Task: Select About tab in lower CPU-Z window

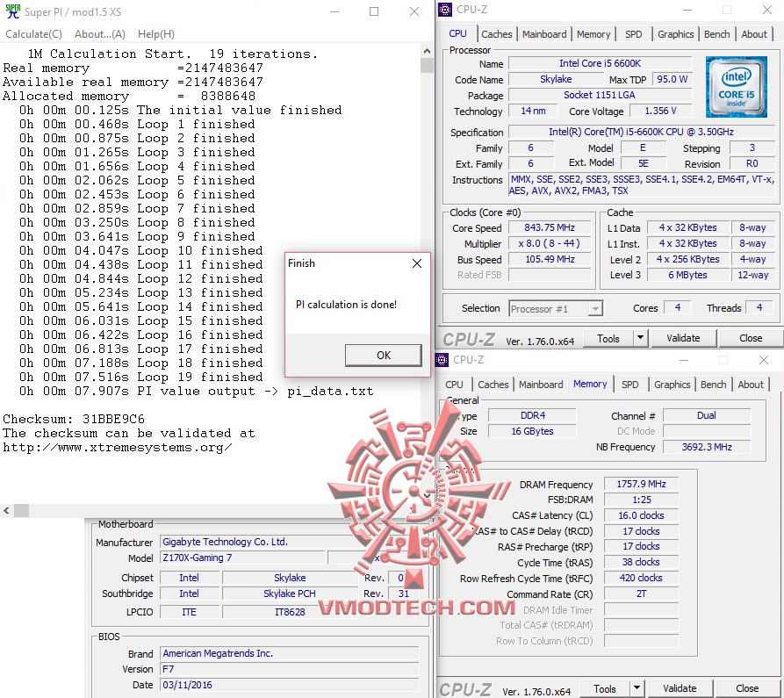Action: [750, 385]
